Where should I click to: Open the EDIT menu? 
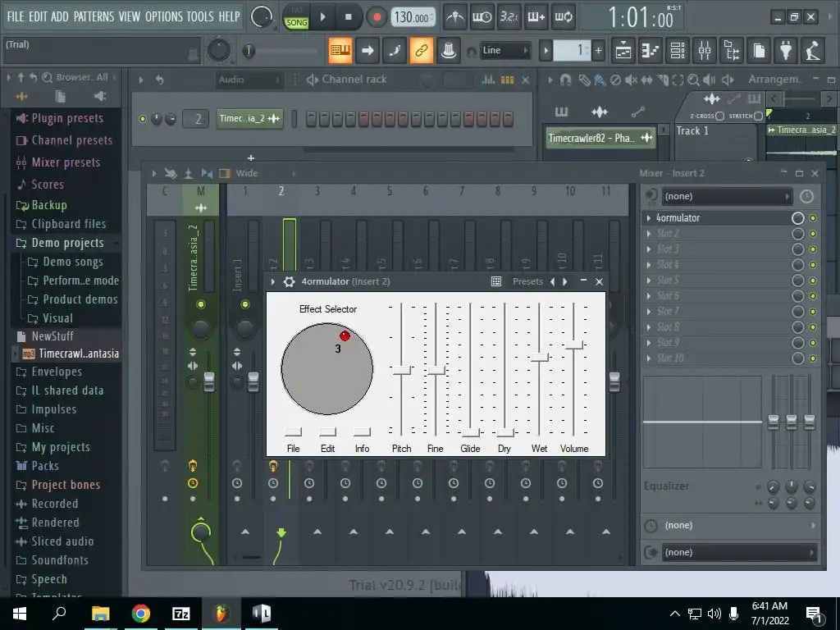tap(38, 16)
